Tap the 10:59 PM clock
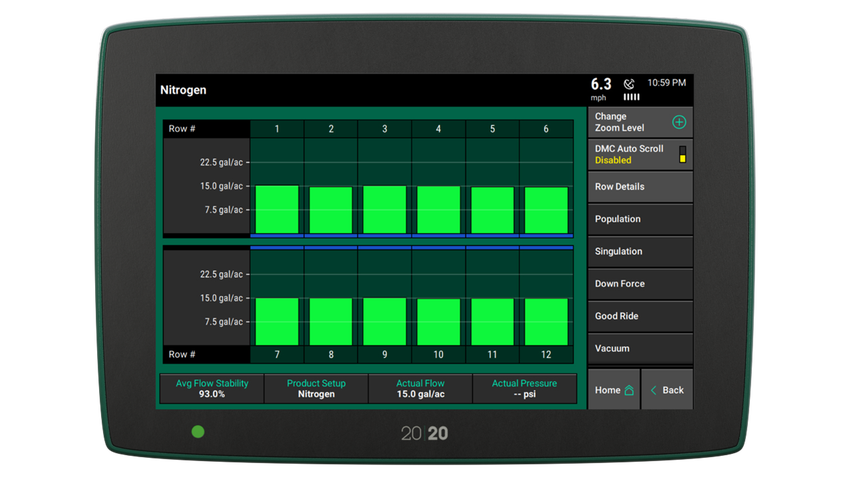The height and width of the screenshot is (478, 850). 666,83
